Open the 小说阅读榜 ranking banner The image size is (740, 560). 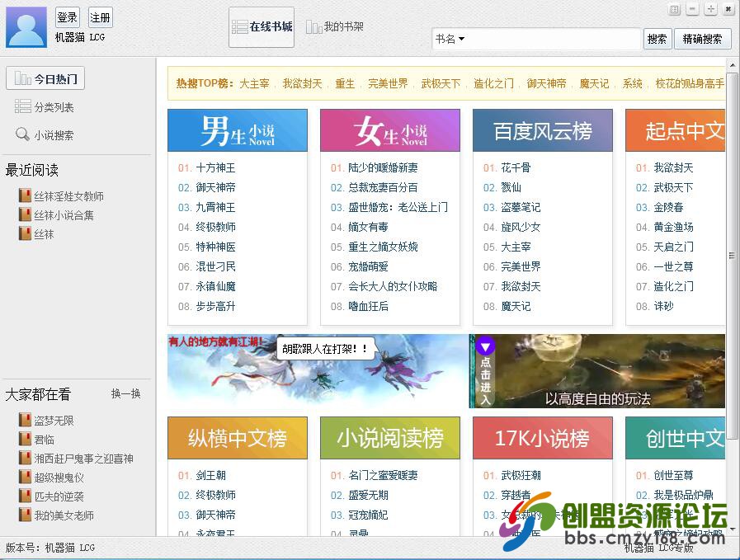tap(390, 438)
